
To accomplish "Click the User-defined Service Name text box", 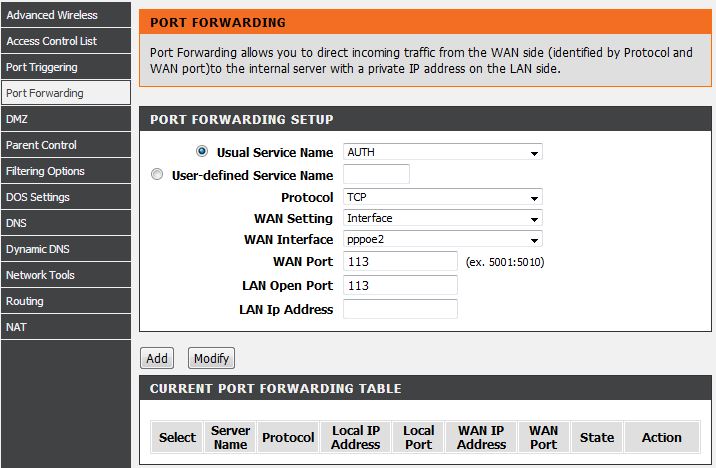I will point(376,175).
